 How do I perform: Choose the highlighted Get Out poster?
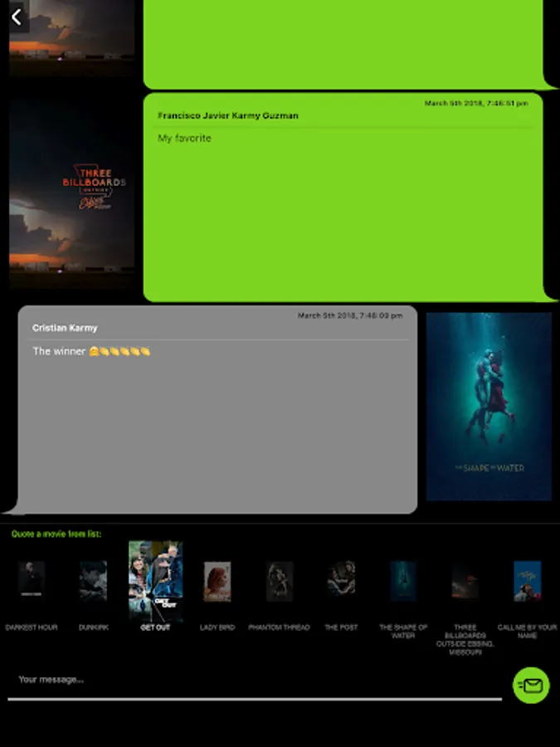(x=156, y=581)
